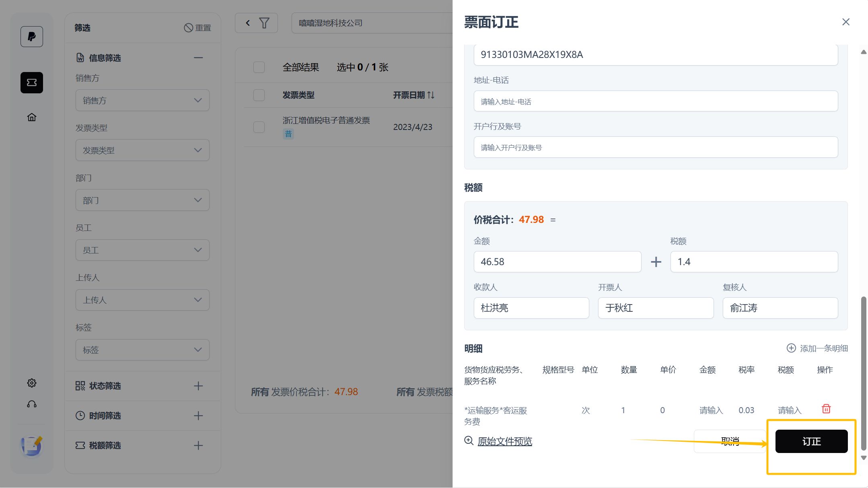Click the 重置 reset filter icon
868x488 pixels.
188,28
